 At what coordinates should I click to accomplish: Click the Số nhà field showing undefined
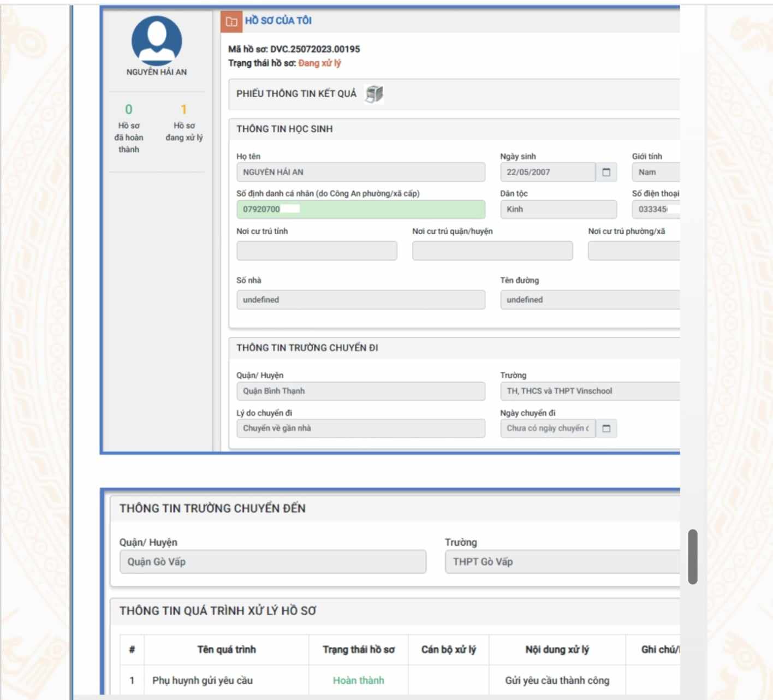361,300
